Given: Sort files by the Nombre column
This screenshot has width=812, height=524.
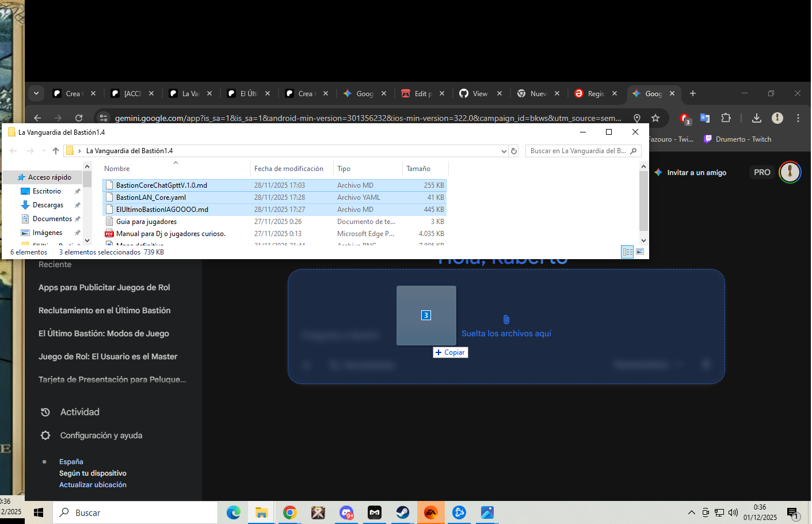Looking at the screenshot, I should [117, 169].
